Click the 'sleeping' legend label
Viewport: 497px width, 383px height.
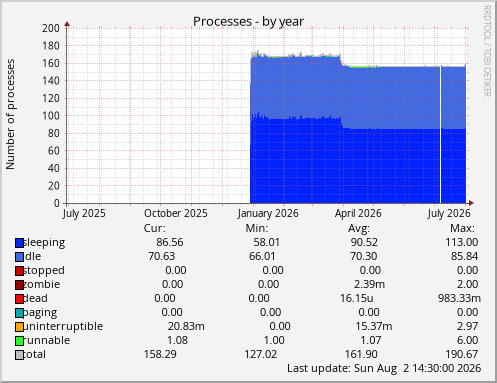[44, 243]
